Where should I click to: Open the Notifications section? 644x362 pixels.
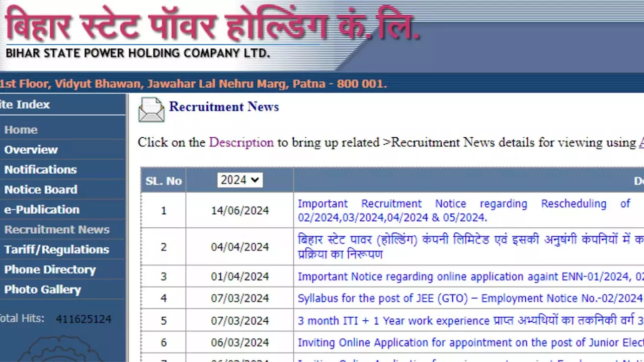coord(41,169)
